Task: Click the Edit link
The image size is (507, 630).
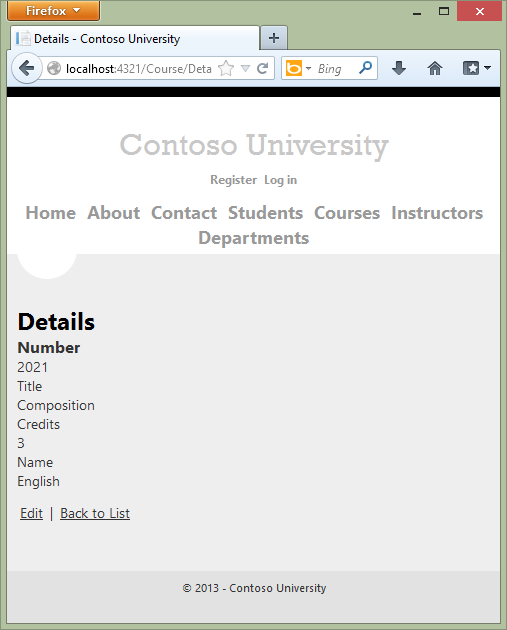Action: tap(31, 513)
